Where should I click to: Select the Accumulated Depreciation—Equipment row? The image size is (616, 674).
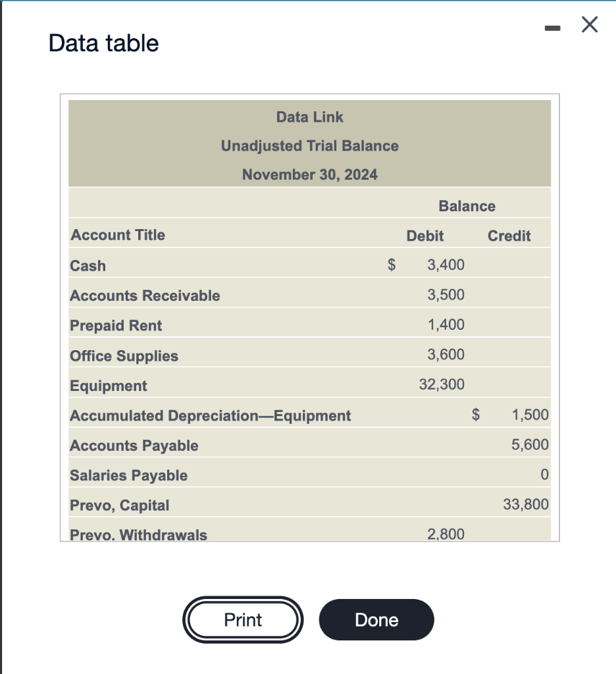263,415
